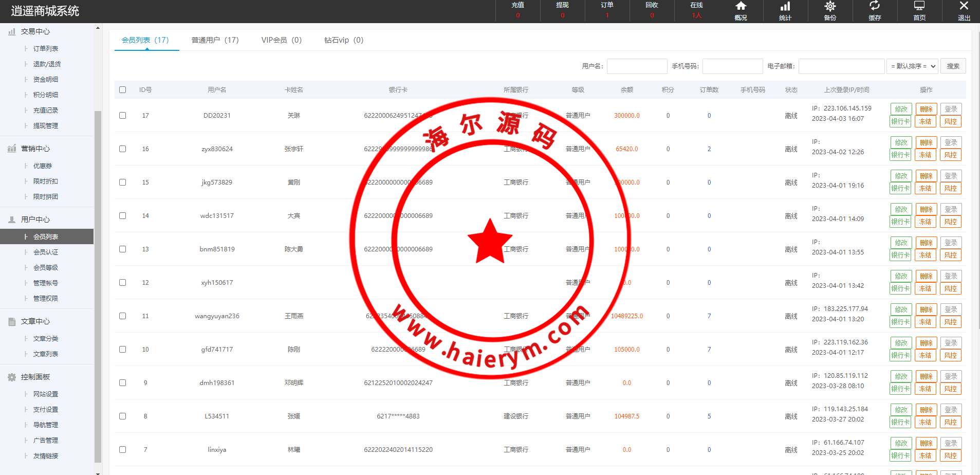
Task: Click the 交易中心 chart icon in sidebar
Action: [12, 32]
